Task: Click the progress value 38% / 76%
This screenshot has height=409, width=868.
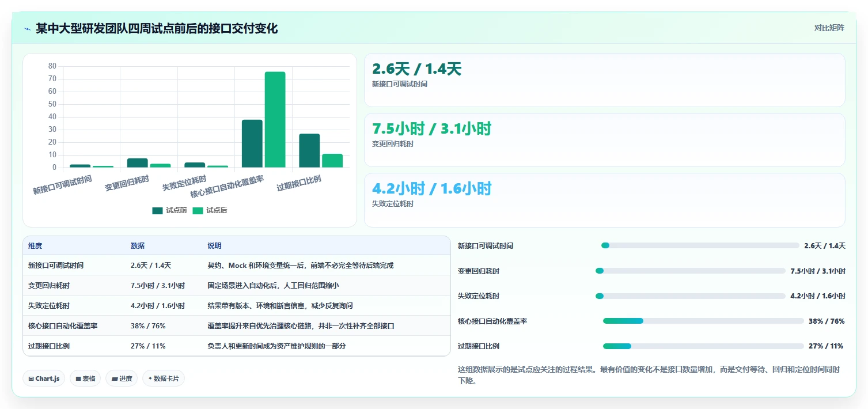Action: tap(827, 321)
